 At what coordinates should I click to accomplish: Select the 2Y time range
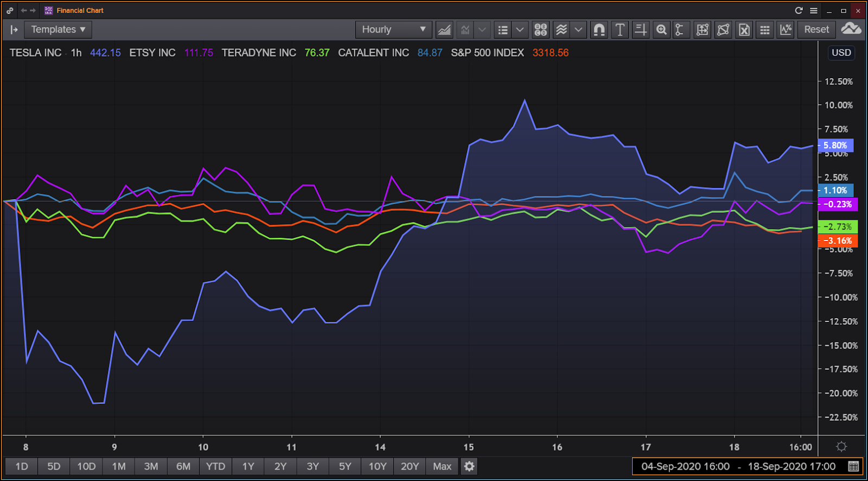[x=280, y=466]
